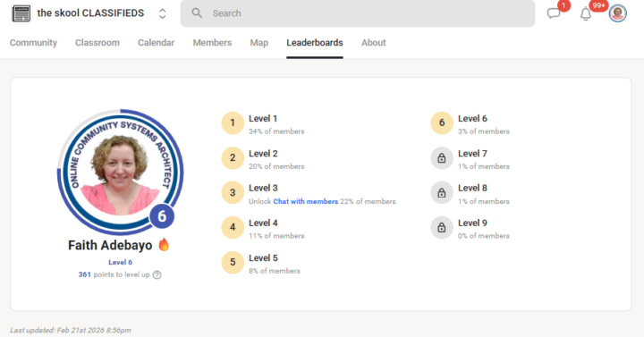Click the text '8% of members'
Screen dimensions: 644x337
[275, 271]
